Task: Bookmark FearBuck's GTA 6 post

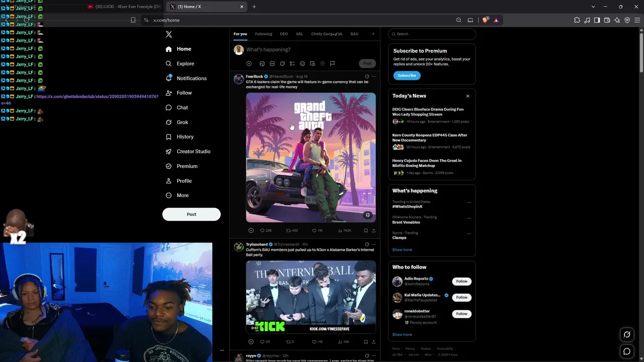Action: point(366,231)
